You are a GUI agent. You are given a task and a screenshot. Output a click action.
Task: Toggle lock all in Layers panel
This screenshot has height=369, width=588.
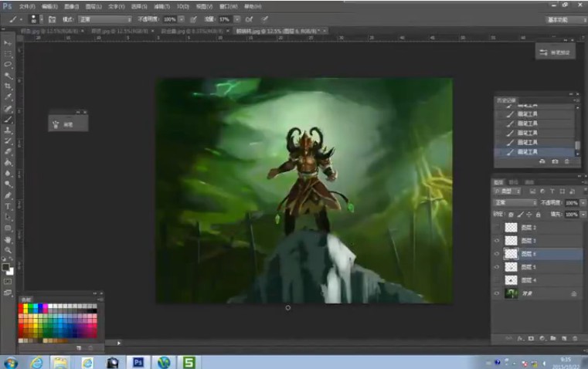538,215
